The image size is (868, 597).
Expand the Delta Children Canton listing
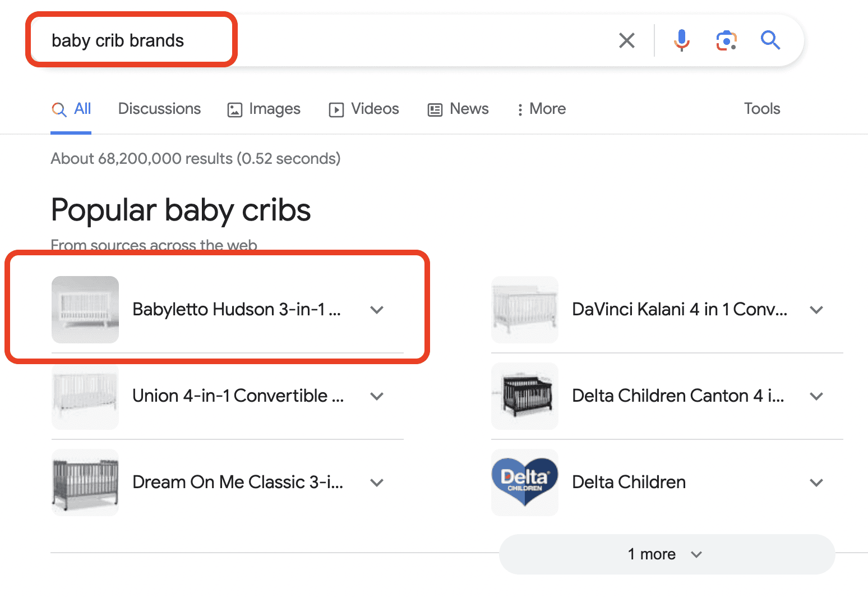pos(816,396)
